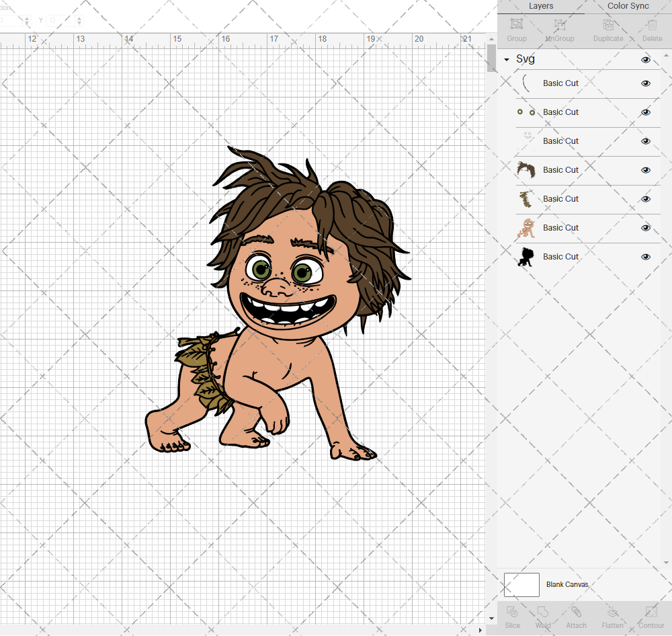
Task: Click the Group icon in the layers toolbar
Action: point(516,24)
